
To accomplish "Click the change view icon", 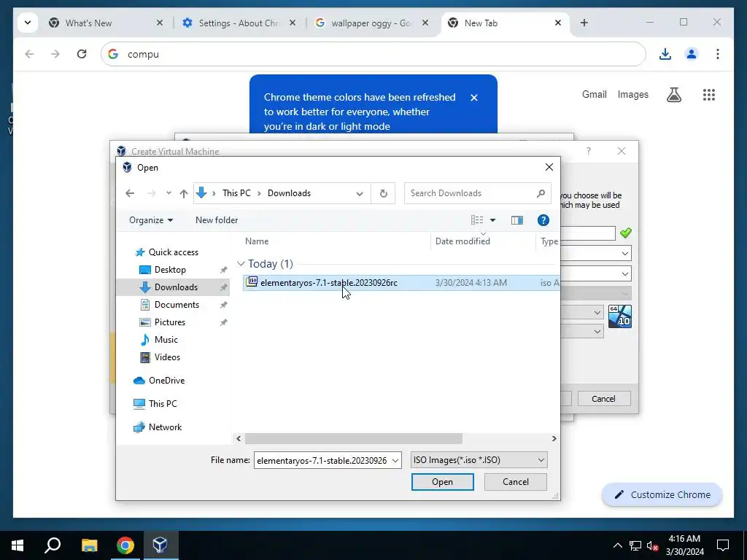I will click(477, 220).
